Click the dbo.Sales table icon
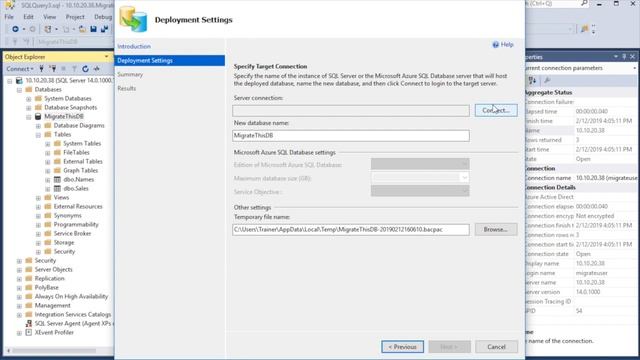 [x=57, y=189]
